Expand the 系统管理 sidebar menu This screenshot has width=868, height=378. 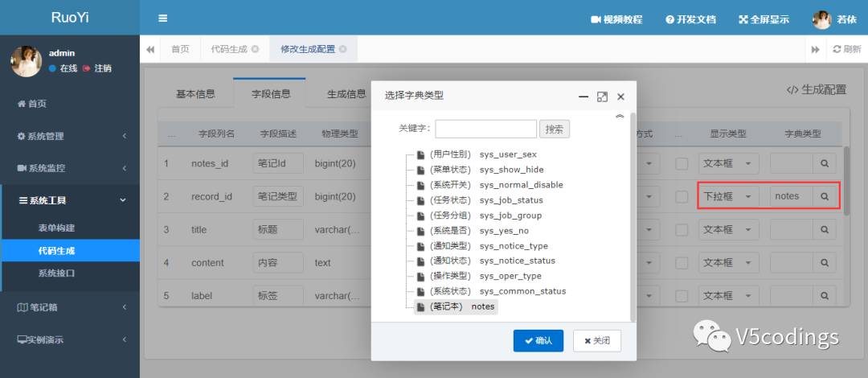(x=70, y=136)
